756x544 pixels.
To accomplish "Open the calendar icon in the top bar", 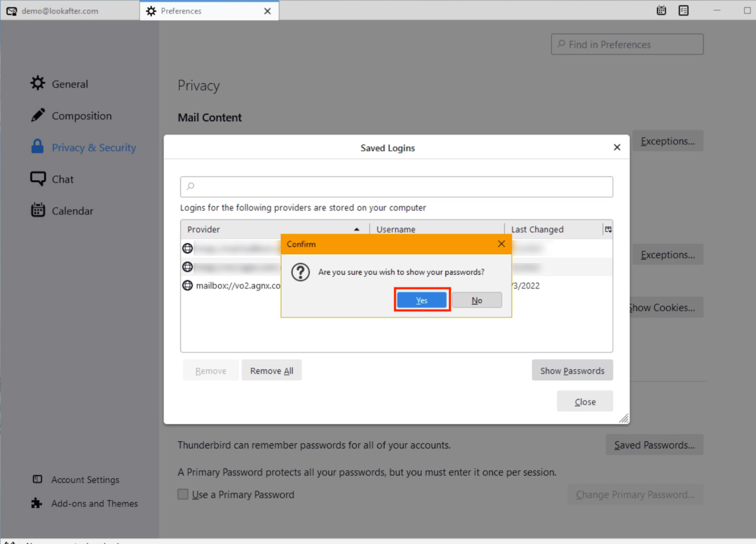I will (661, 11).
